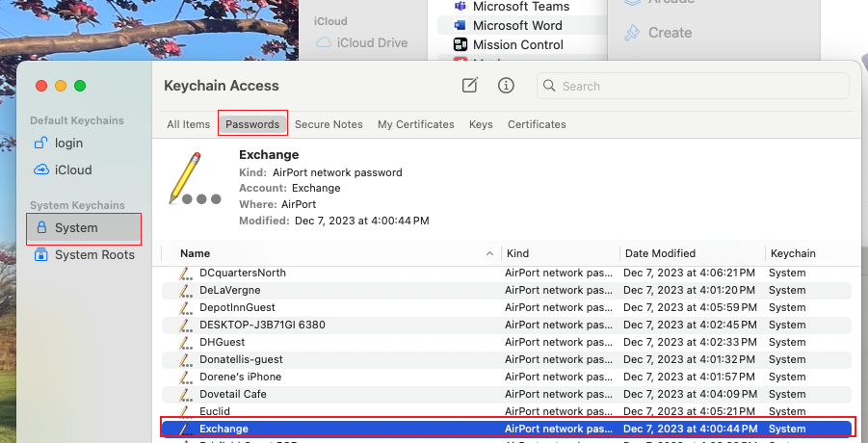Click the pencil icon beside Euclid
Viewport: 868px width, 443px height.
pyautogui.click(x=186, y=411)
